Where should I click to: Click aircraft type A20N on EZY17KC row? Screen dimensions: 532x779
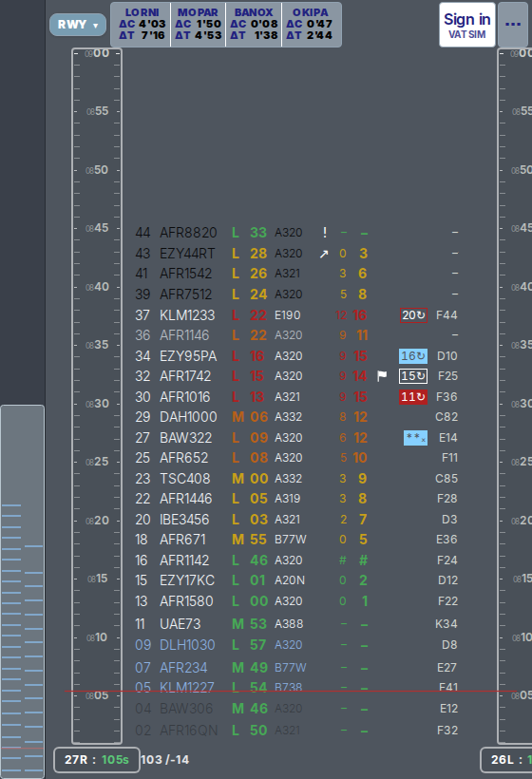tap(290, 579)
